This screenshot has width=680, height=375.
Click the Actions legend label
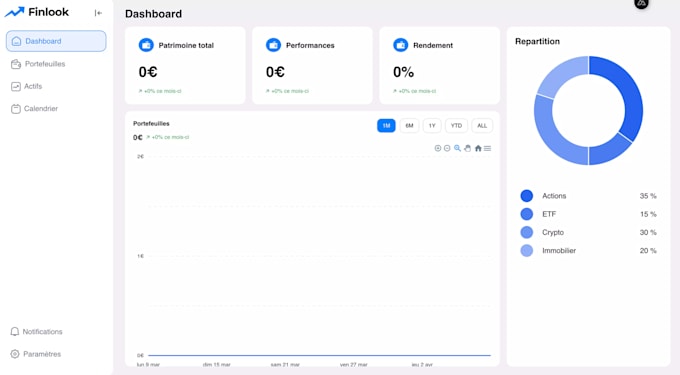[x=554, y=196]
